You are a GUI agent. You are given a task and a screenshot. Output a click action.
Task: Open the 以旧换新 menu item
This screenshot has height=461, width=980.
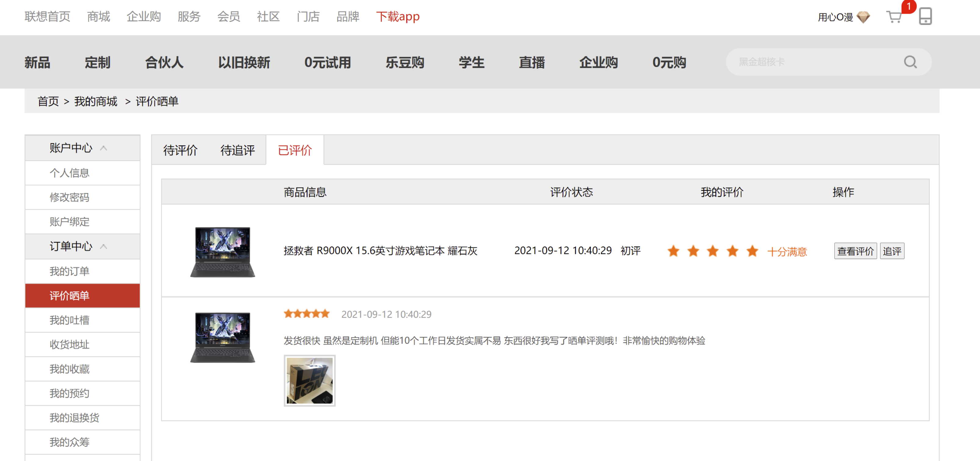click(244, 62)
